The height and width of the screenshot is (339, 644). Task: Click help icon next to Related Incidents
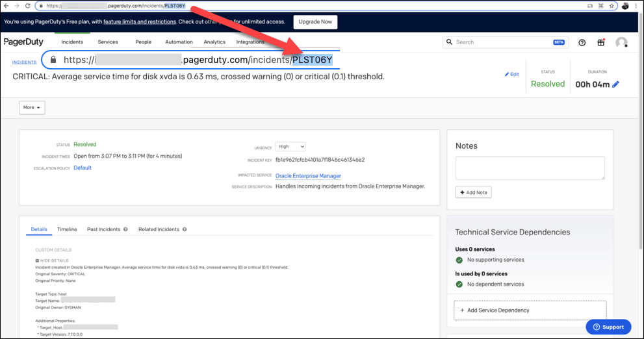185,229
